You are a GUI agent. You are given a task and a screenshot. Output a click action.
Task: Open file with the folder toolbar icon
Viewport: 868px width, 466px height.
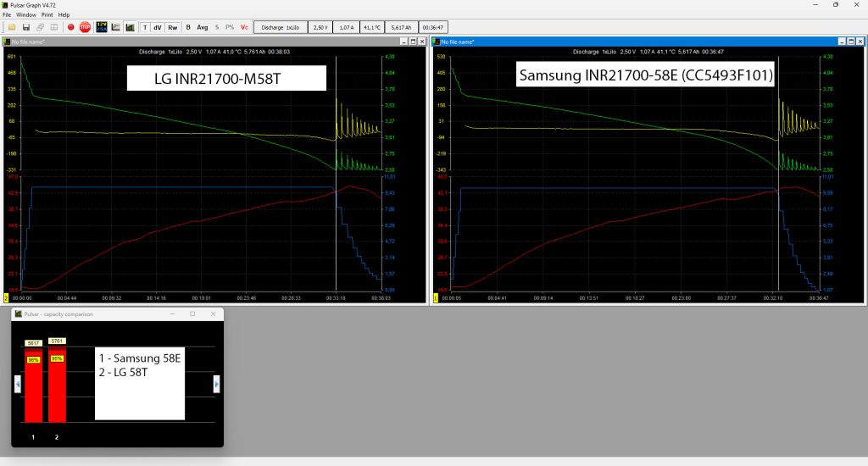coord(12,27)
